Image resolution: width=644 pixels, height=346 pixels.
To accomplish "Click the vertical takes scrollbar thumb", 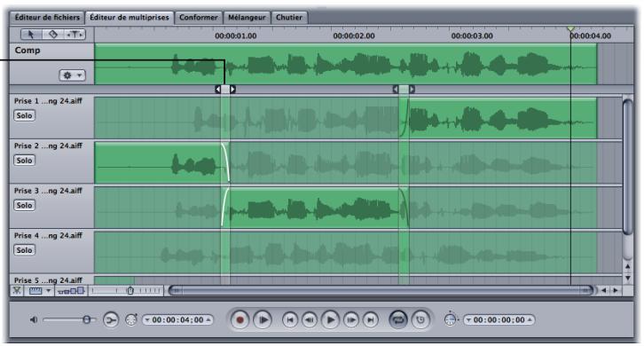I will 627,167.
